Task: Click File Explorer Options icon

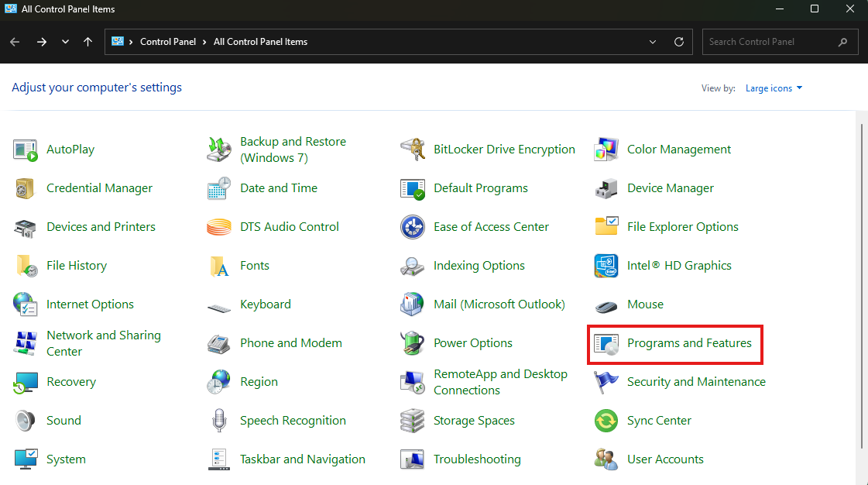Action: [606, 227]
